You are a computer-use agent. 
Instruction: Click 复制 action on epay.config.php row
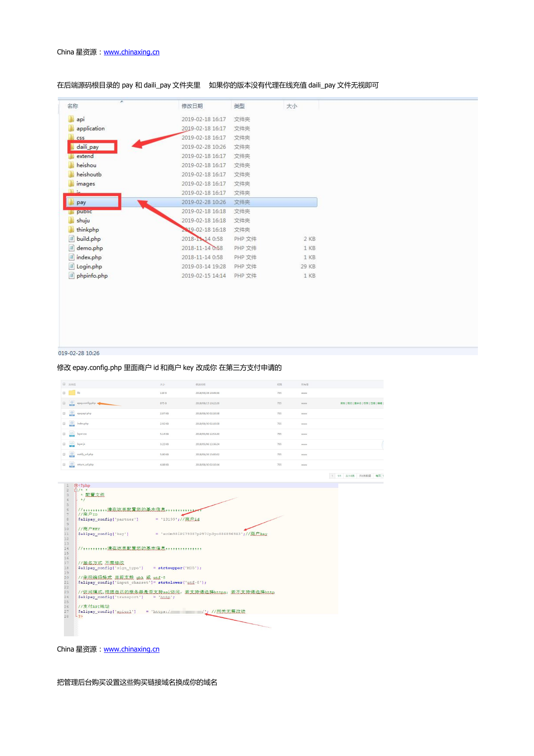pos(343,403)
